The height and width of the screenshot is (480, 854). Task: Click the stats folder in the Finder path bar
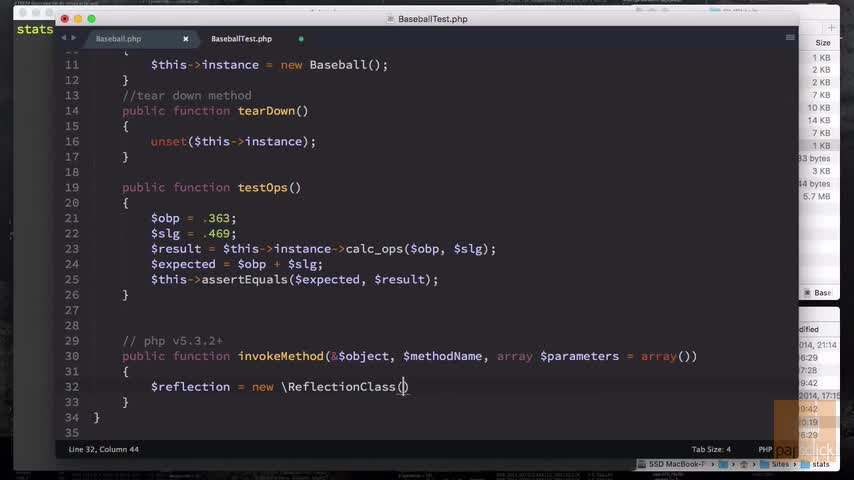click(815, 464)
